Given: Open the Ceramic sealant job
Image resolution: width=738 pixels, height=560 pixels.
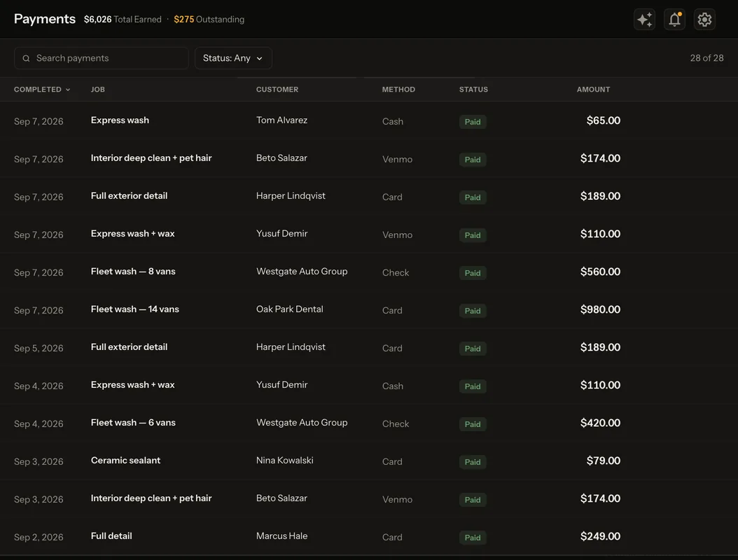Looking at the screenshot, I should pyautogui.click(x=125, y=460).
